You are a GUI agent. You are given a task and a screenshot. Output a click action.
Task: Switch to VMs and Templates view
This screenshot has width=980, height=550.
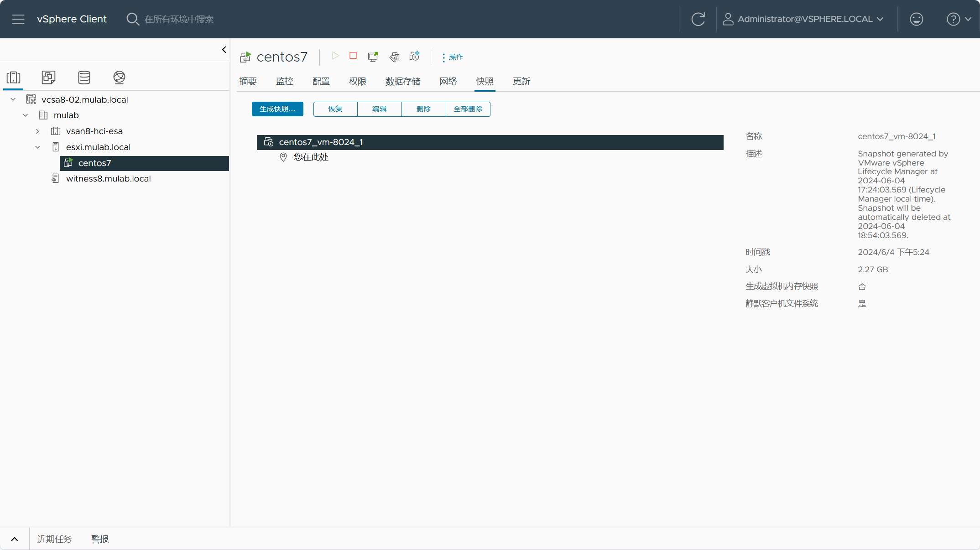pyautogui.click(x=49, y=78)
